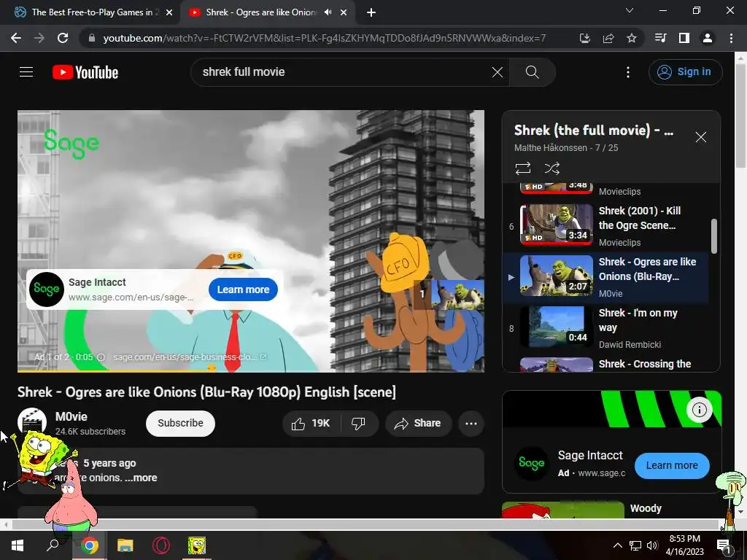Open the Windows Start menu
This screenshot has height=560, width=747.
tap(18, 545)
